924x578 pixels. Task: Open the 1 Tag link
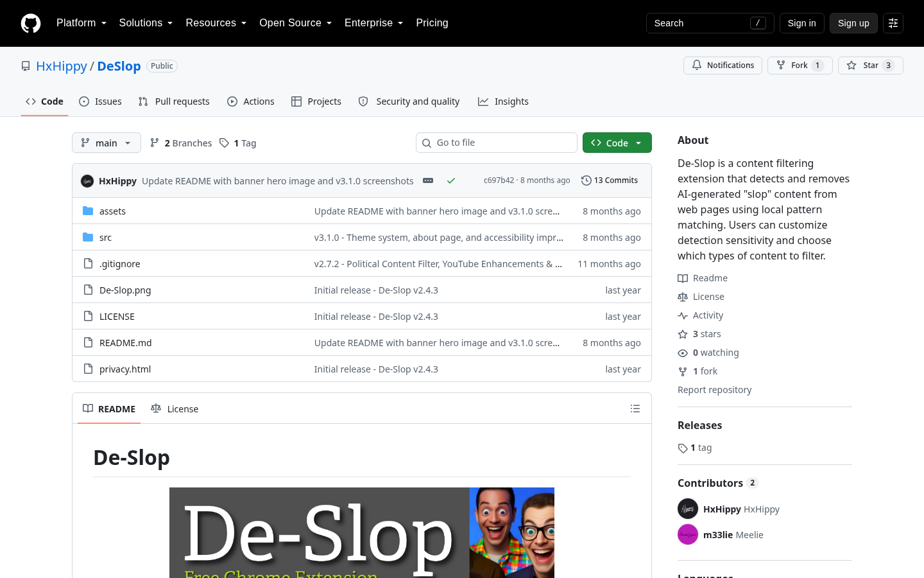[237, 143]
